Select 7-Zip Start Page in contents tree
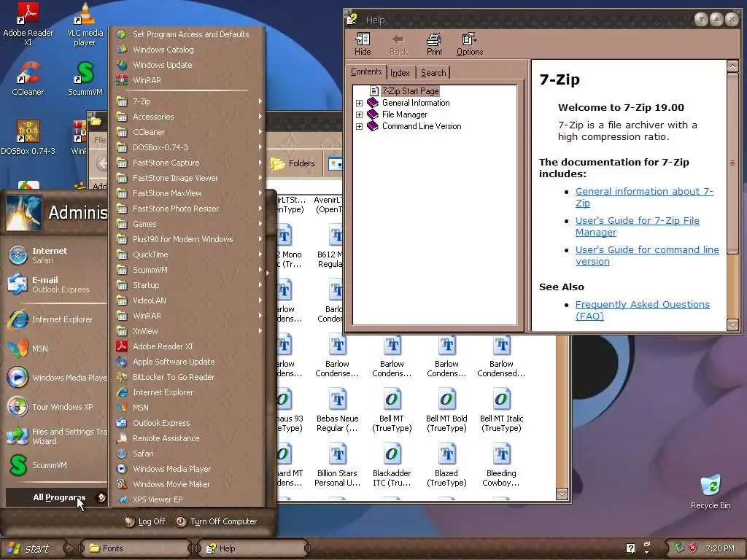Viewport: 747px width, 560px height. [410, 91]
